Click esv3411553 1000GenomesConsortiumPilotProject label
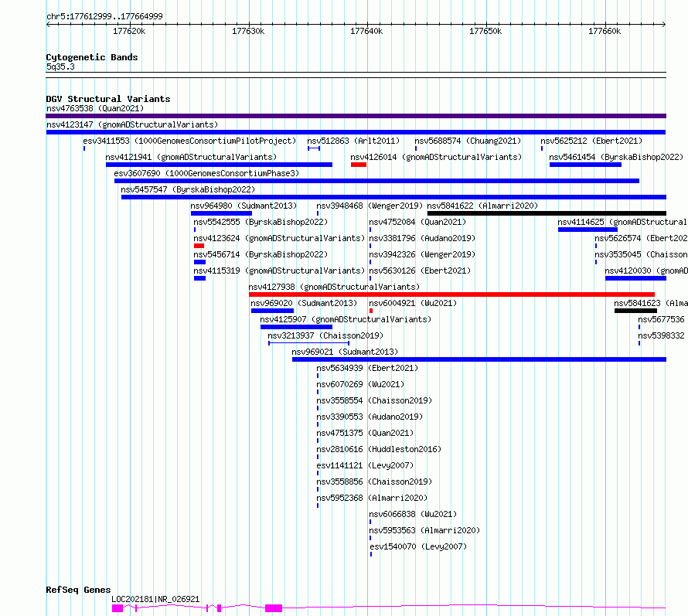The image size is (688, 616). click(x=189, y=141)
